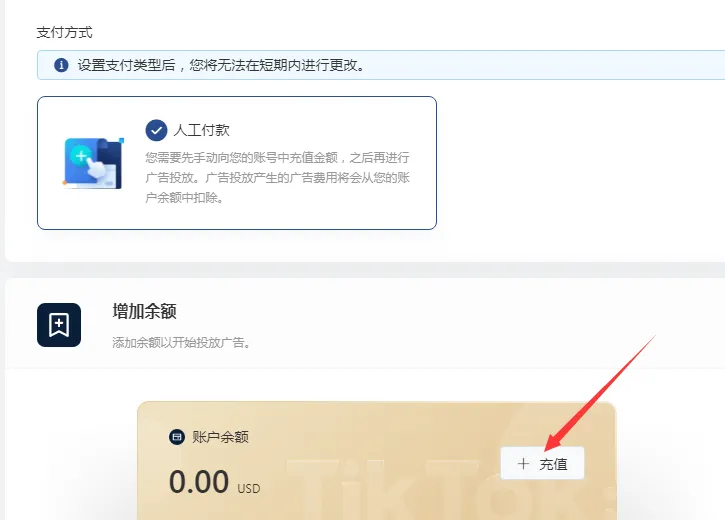Click the 增加余额 heading
The width and height of the screenshot is (725, 520).
coord(144,311)
